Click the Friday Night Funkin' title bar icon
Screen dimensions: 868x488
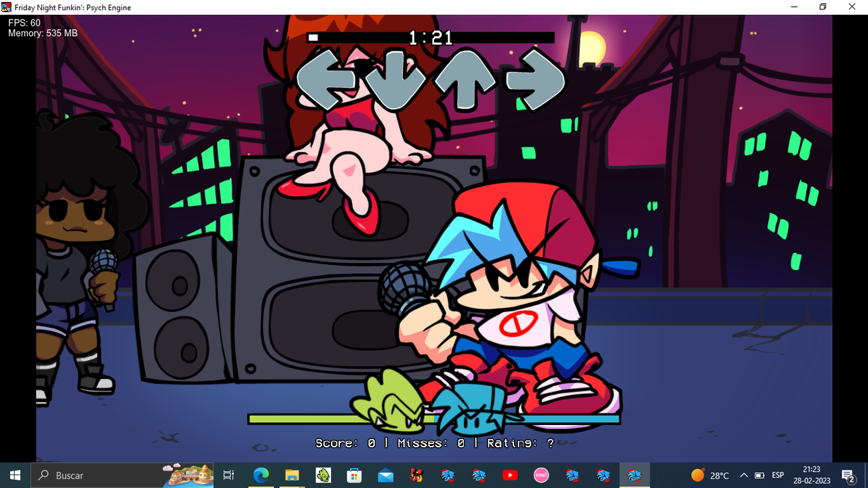[x=6, y=7]
